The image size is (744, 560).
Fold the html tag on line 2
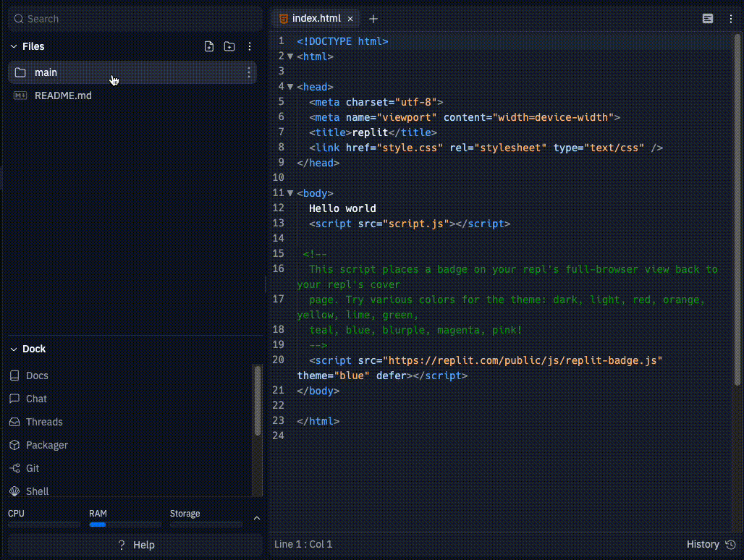pyautogui.click(x=290, y=56)
